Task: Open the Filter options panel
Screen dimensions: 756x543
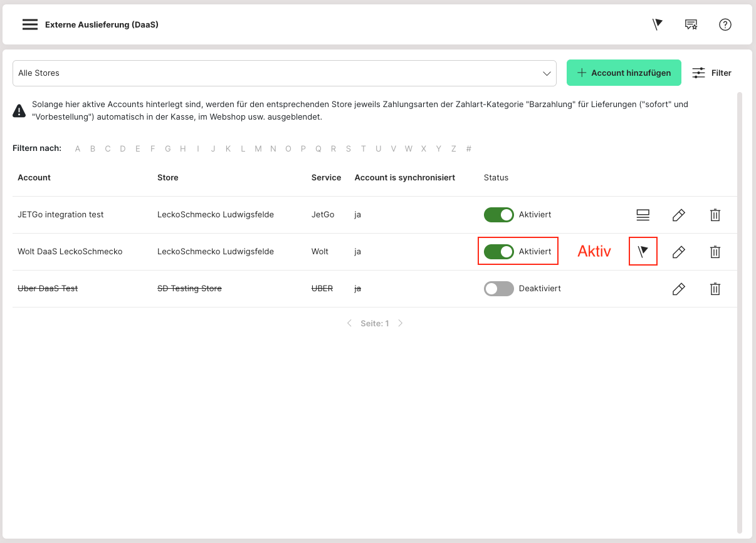Action: tap(711, 73)
